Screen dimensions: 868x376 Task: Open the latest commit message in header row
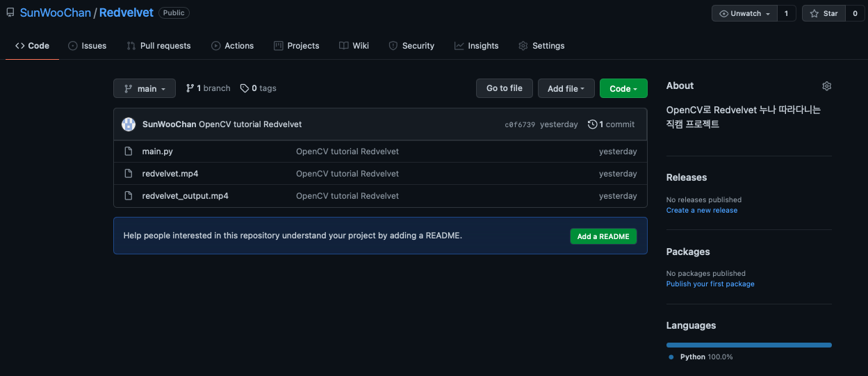[250, 124]
